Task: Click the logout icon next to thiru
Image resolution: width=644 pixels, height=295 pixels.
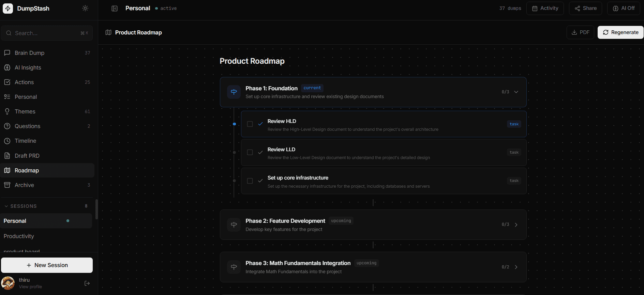Action: [87, 283]
